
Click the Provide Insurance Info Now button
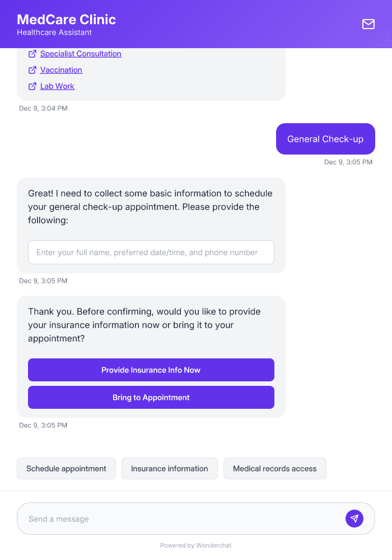(151, 370)
